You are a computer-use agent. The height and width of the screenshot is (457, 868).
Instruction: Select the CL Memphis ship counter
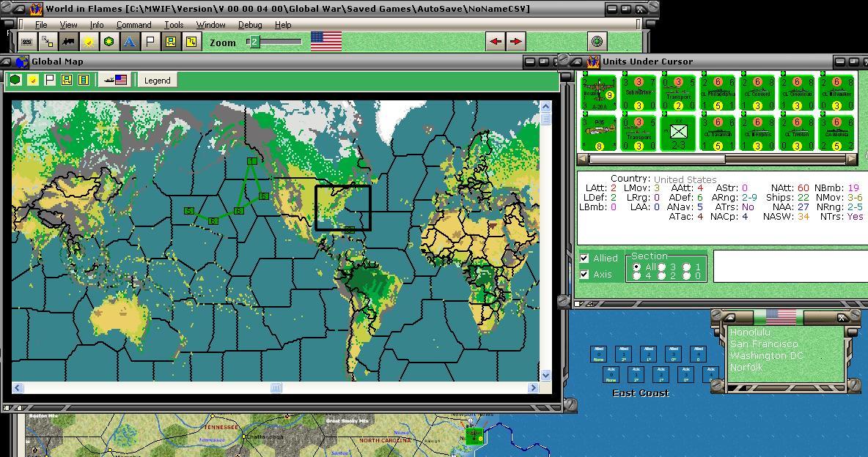pyautogui.click(x=757, y=133)
